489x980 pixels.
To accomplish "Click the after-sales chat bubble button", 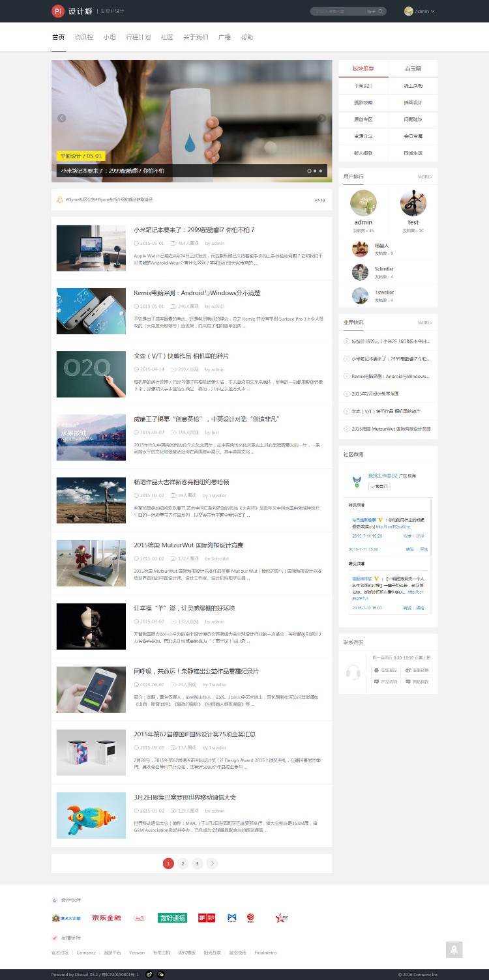I will click(x=417, y=682).
